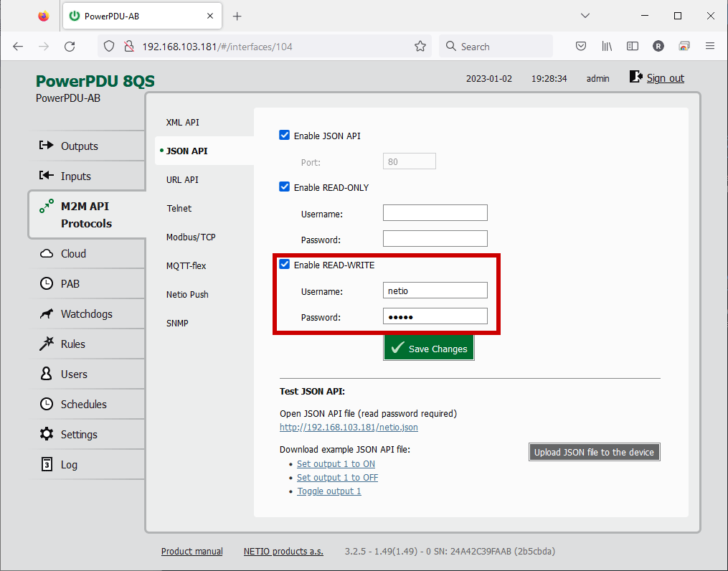Viewport: 728px width, 571px height.
Task: Click the READ-ONLY Username field
Action: click(x=435, y=213)
